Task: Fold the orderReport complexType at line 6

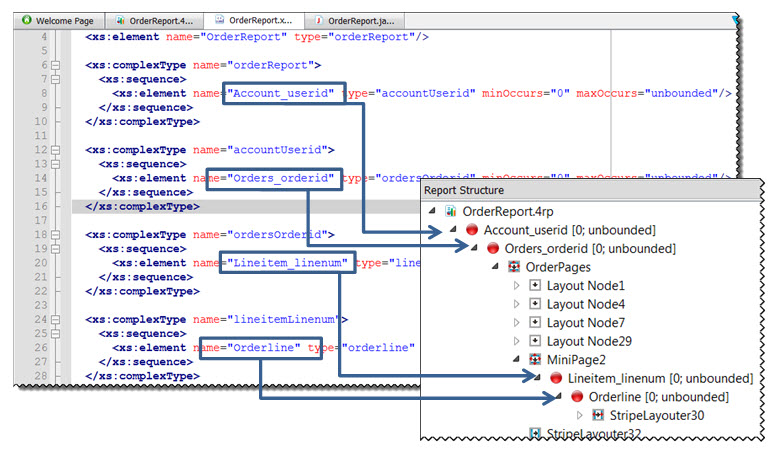Action: (55, 65)
